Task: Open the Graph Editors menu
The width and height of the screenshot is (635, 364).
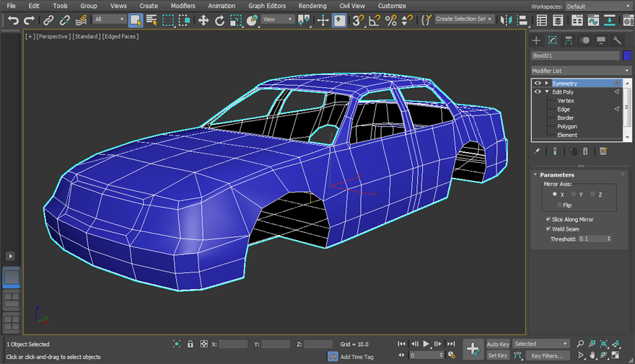Action: pos(267,6)
